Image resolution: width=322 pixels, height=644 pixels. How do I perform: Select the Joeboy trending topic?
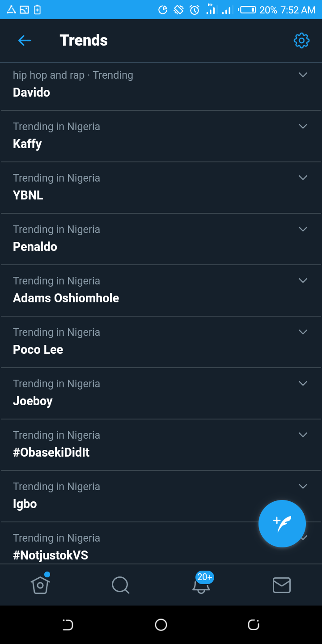click(33, 401)
